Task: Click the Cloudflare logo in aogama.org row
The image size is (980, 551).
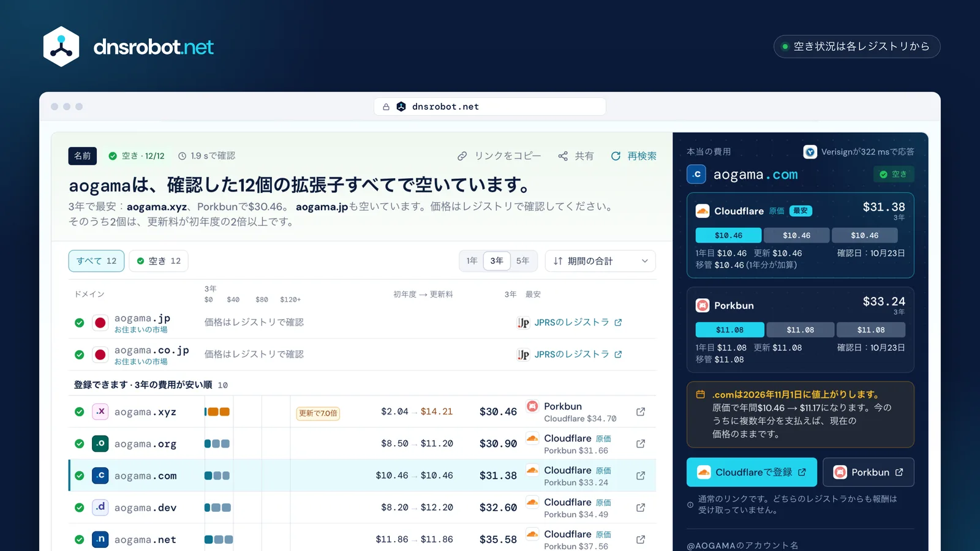Action: click(532, 438)
